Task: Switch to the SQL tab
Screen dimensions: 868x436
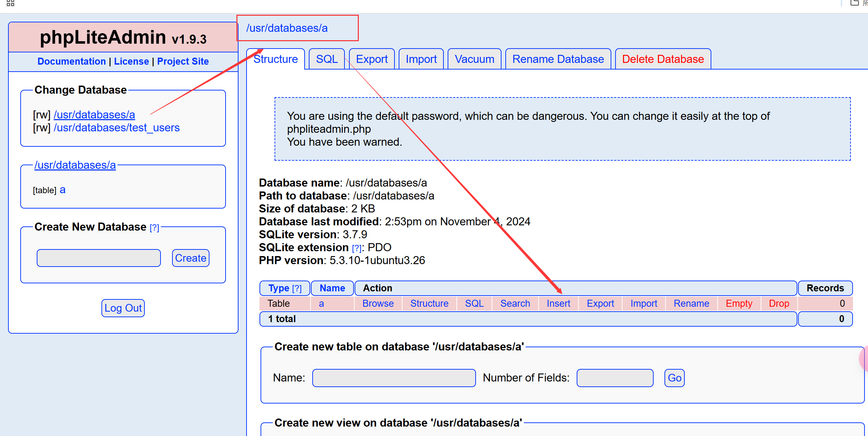Action: coord(327,59)
